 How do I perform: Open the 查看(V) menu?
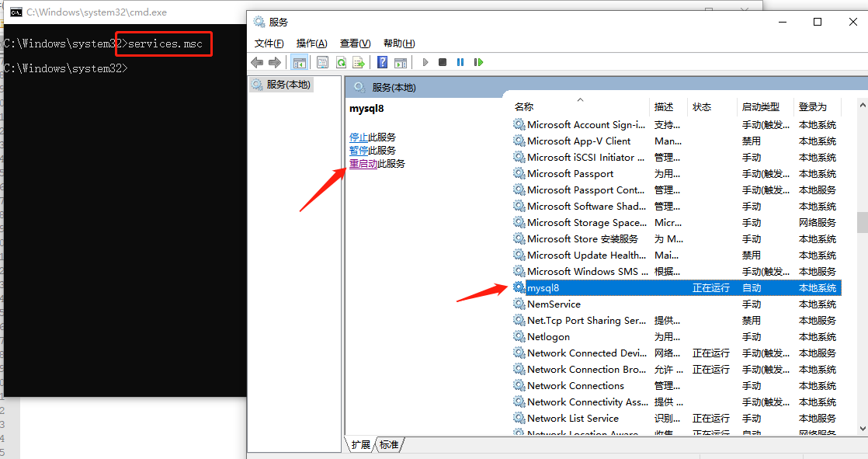click(355, 43)
